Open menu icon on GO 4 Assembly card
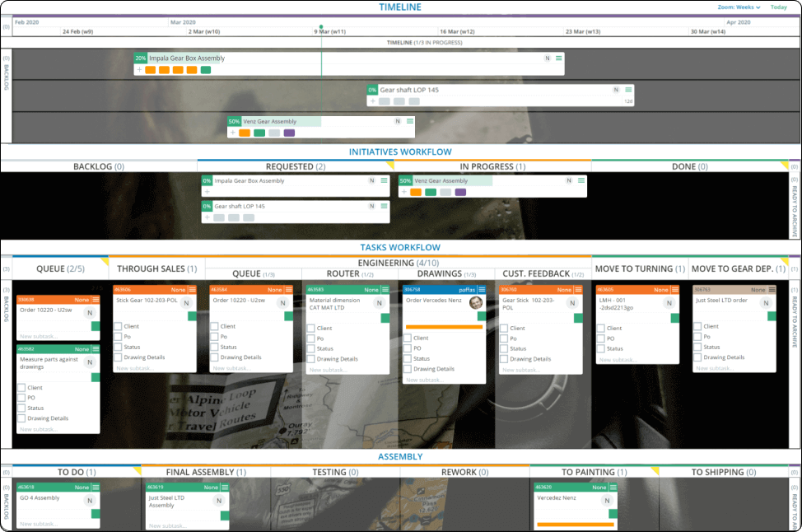802x532 pixels. pyautogui.click(x=96, y=488)
